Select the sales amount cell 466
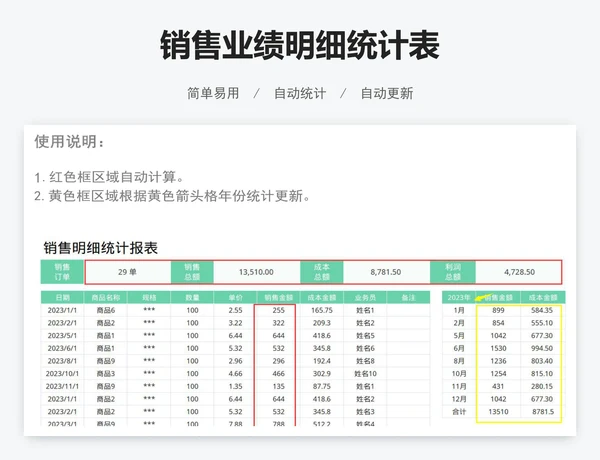Image resolution: width=600 pixels, height=460 pixels. [278, 374]
